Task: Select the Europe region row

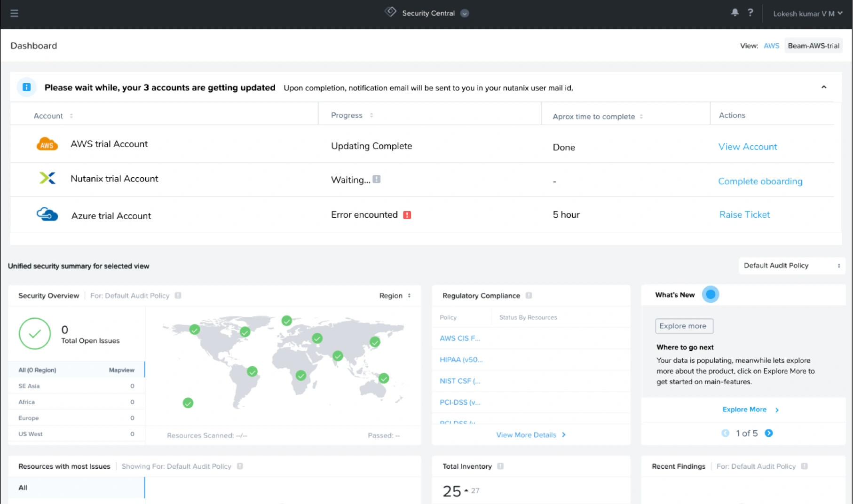Action: (77, 418)
